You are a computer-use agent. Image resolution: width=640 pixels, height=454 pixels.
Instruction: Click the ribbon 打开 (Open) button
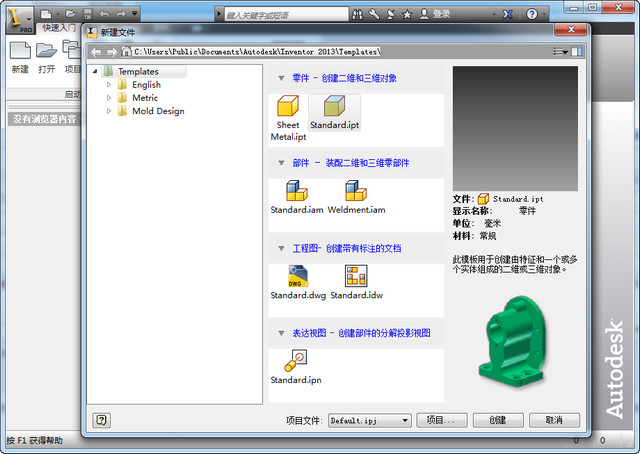coord(46,57)
